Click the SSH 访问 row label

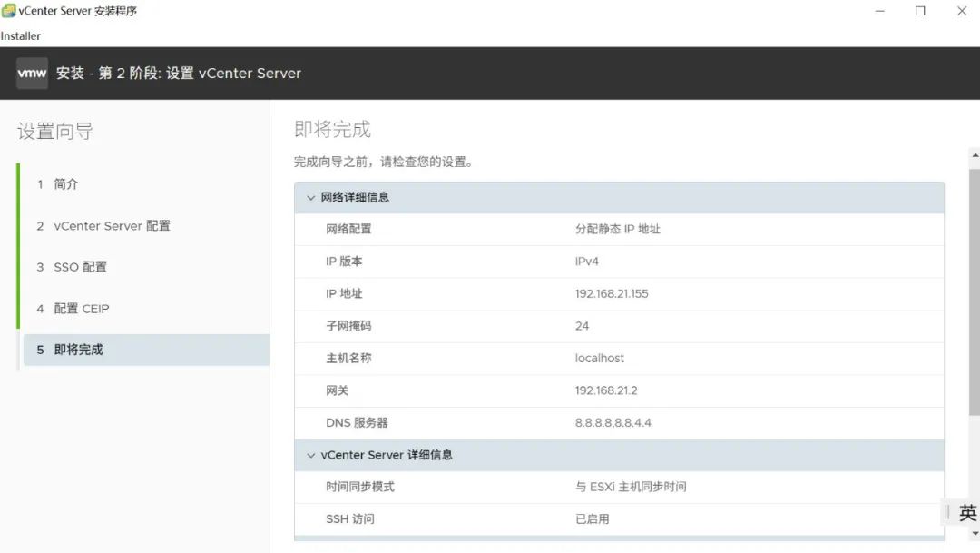[x=350, y=519]
